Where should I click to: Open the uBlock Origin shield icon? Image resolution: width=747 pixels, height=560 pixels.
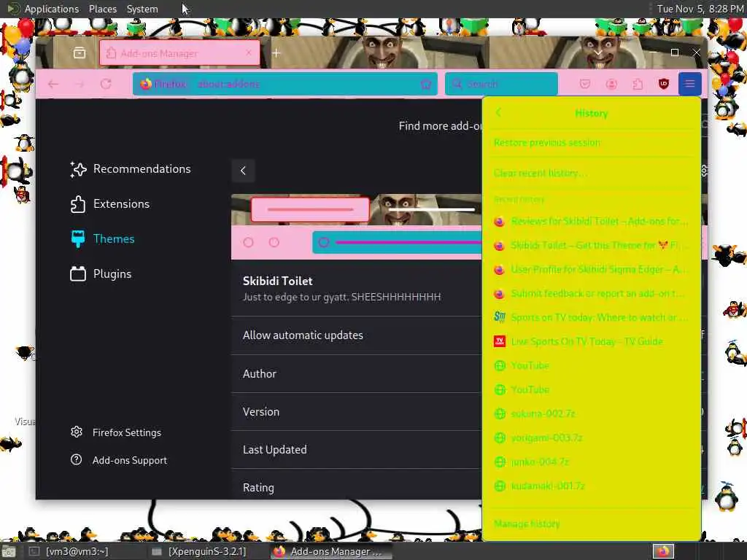(664, 85)
